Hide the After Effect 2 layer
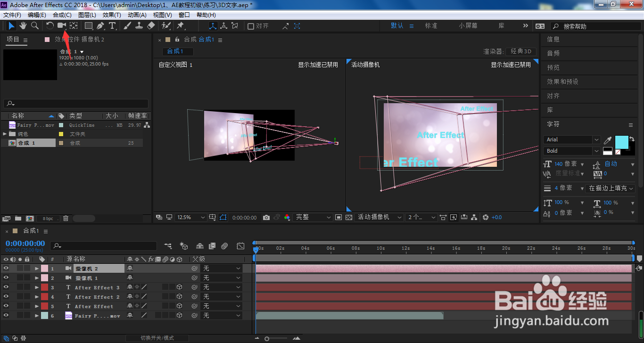 6,296
